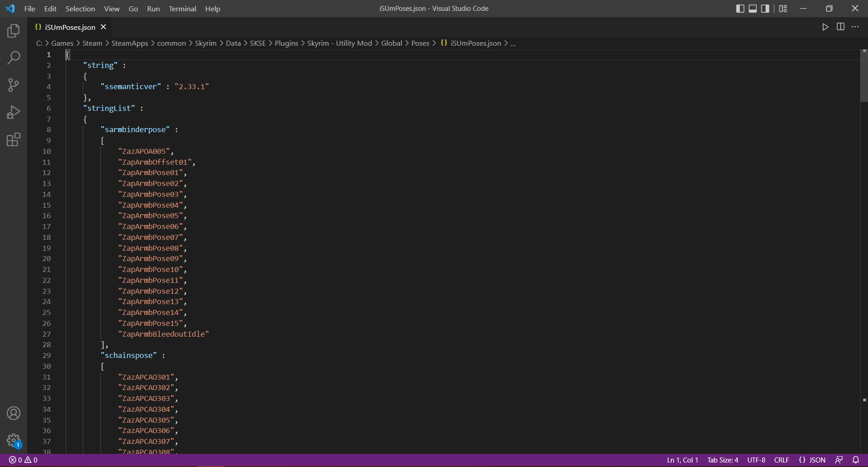Change CRLF end of line sequence
Image resolution: width=868 pixels, height=467 pixels.
[x=782, y=460]
